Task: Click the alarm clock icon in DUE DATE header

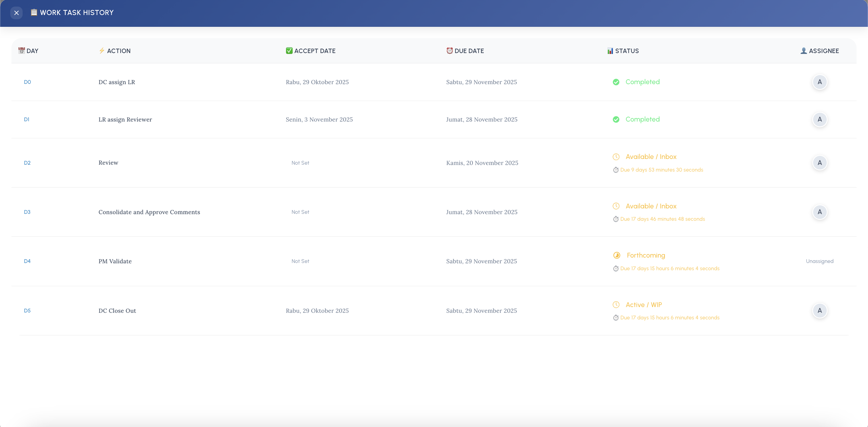Action: [x=449, y=50]
